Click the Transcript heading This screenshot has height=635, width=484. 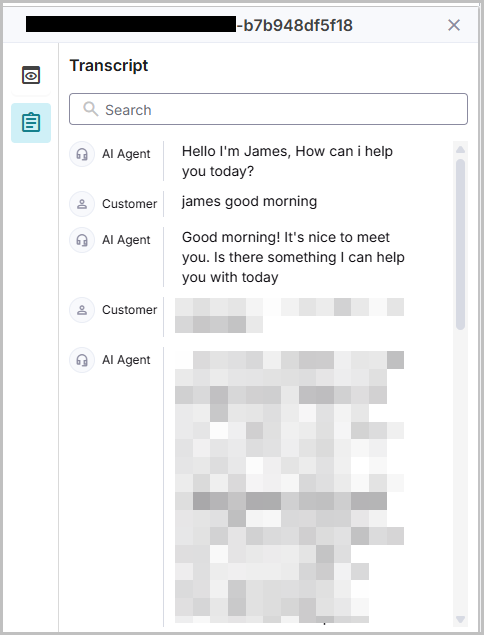(x=109, y=65)
